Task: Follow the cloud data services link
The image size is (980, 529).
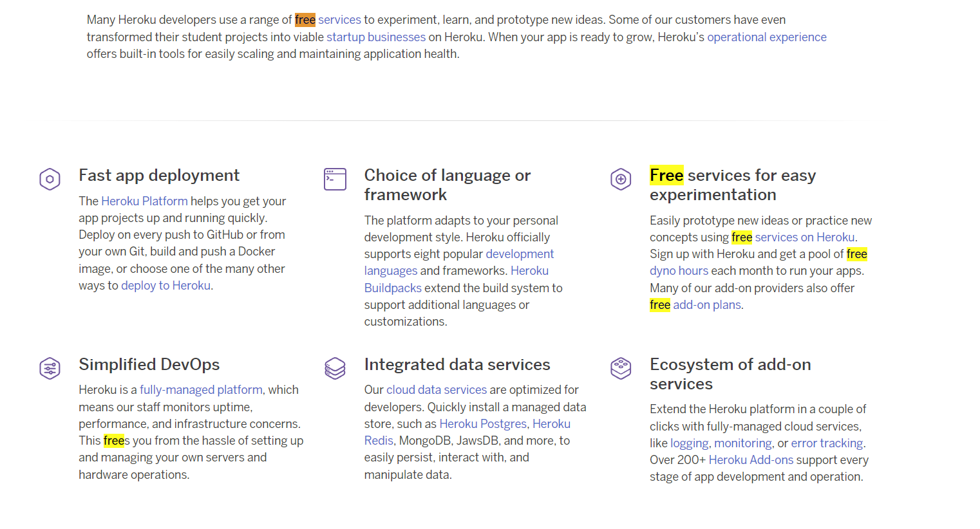Action: 436,390
